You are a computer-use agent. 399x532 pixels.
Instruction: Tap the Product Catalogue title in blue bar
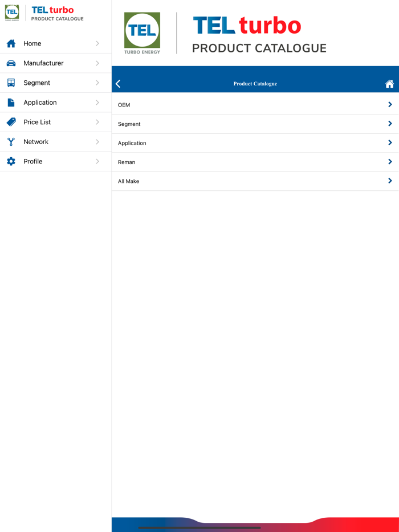[255, 84]
